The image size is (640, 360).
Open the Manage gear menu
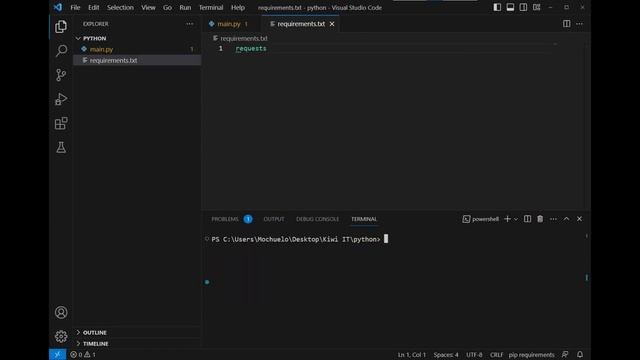click(x=61, y=336)
